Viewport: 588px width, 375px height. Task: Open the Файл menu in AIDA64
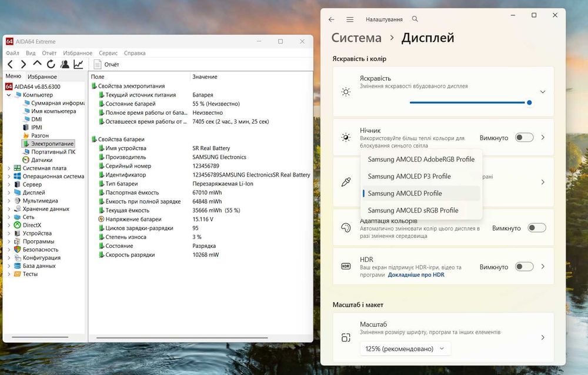pyautogui.click(x=12, y=53)
